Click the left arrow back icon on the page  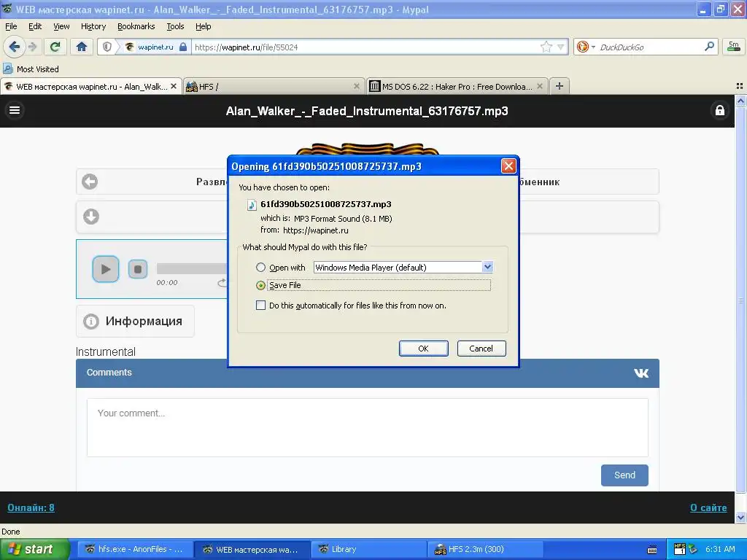[x=90, y=182]
